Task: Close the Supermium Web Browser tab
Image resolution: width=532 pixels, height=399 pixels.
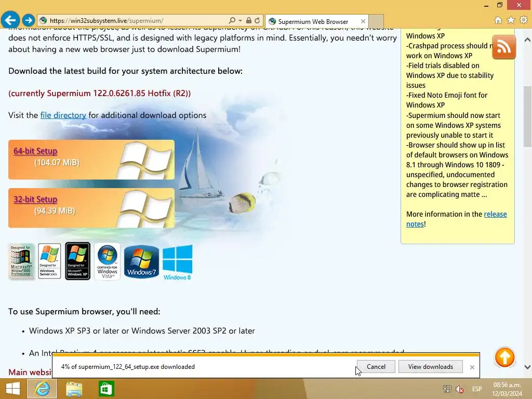Action: [363, 21]
